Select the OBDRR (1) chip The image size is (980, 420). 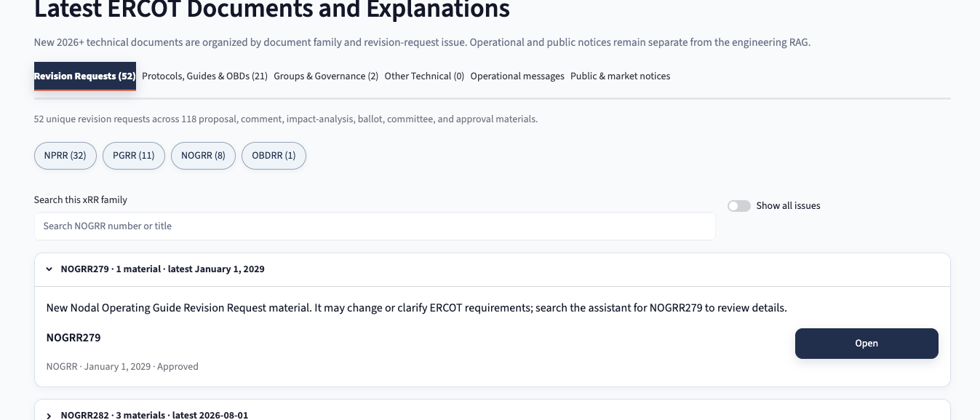pos(274,156)
